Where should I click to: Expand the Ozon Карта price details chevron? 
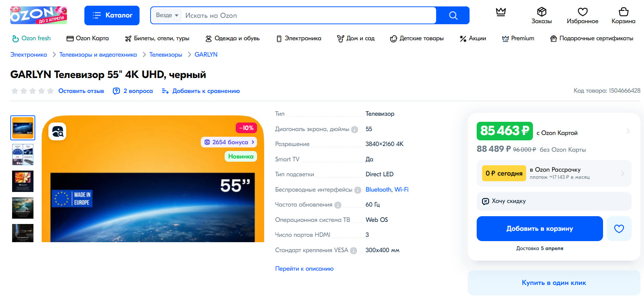point(628,131)
